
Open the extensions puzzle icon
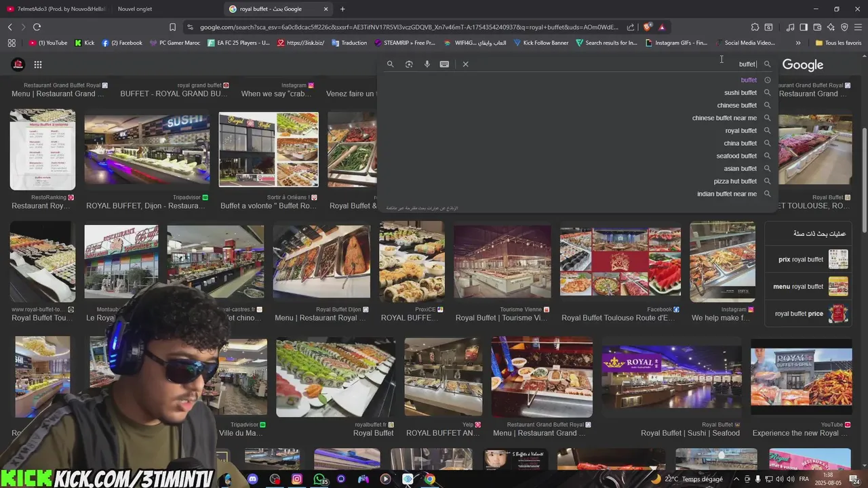(755, 27)
